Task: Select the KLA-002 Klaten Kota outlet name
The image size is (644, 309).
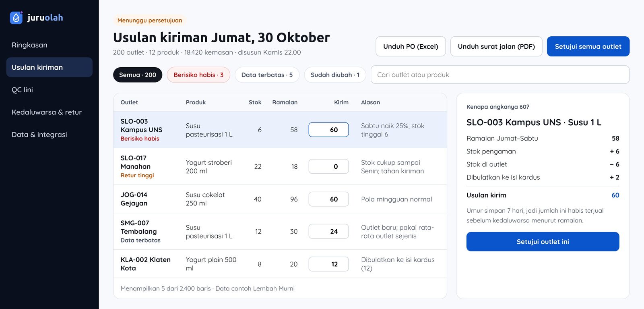Action: click(146, 264)
